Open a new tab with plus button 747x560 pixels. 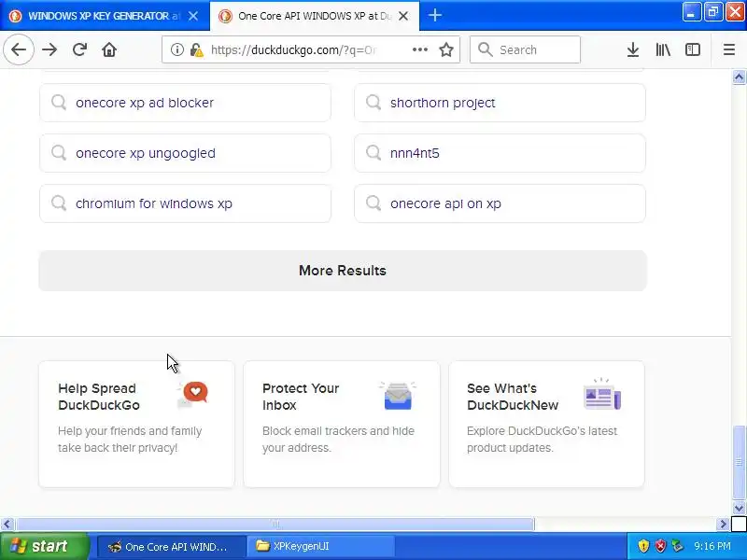pyautogui.click(x=434, y=16)
